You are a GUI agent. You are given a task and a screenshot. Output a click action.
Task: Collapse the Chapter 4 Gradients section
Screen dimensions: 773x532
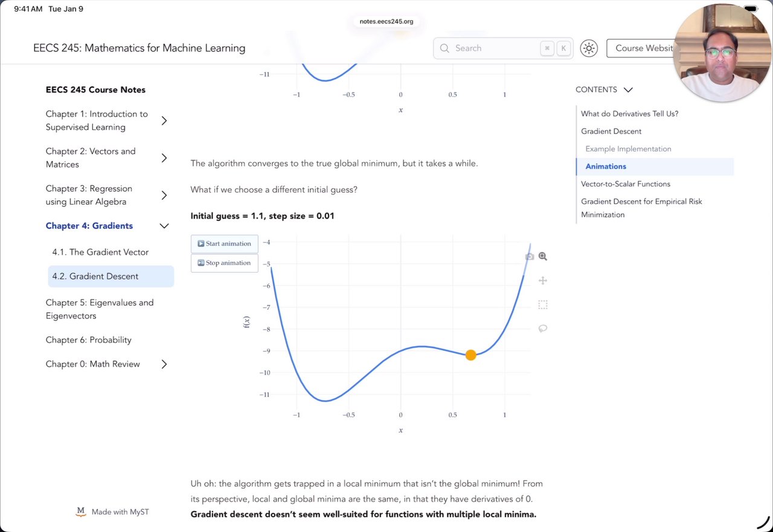tap(164, 226)
